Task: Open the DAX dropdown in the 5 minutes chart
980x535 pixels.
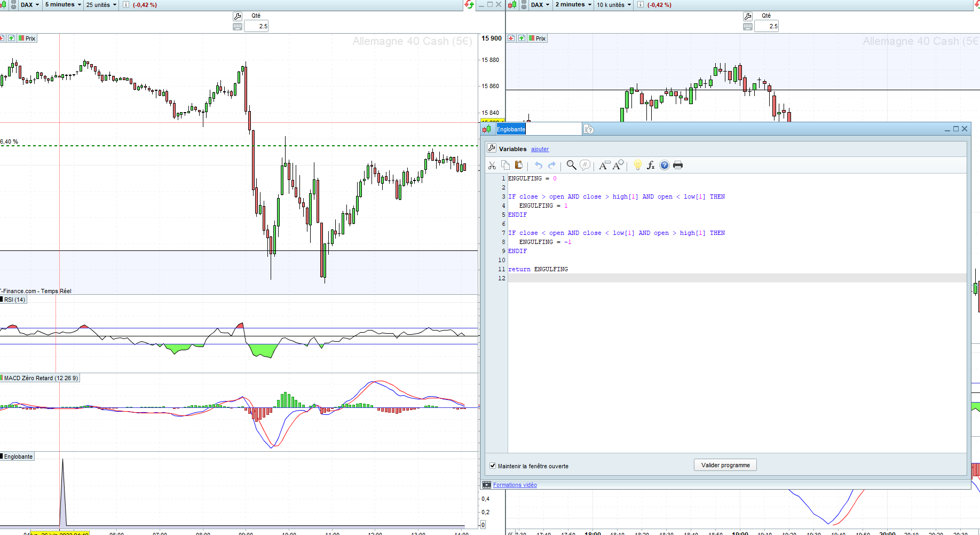Action: [x=30, y=5]
